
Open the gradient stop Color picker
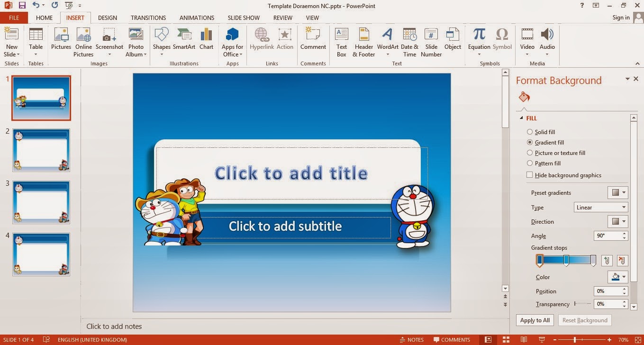click(617, 277)
